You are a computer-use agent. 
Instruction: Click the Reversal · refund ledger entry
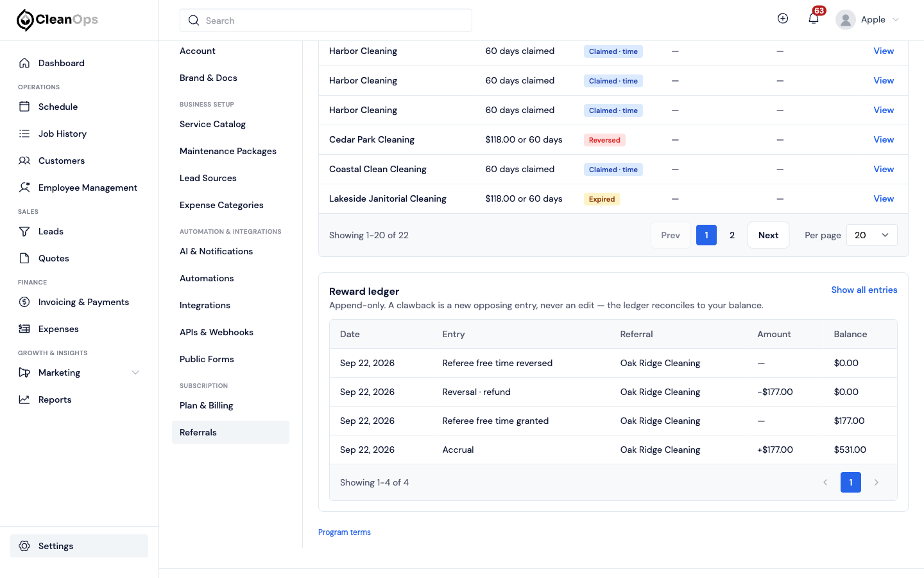pyautogui.click(x=476, y=392)
